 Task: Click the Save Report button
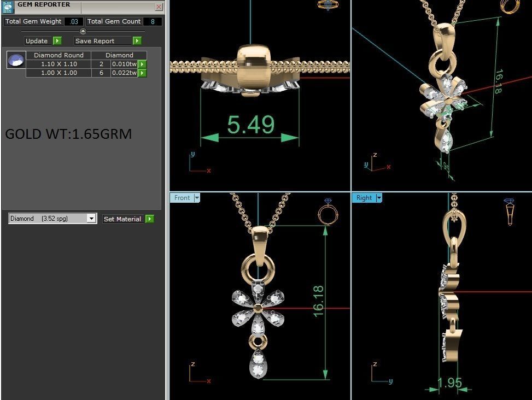click(103, 40)
